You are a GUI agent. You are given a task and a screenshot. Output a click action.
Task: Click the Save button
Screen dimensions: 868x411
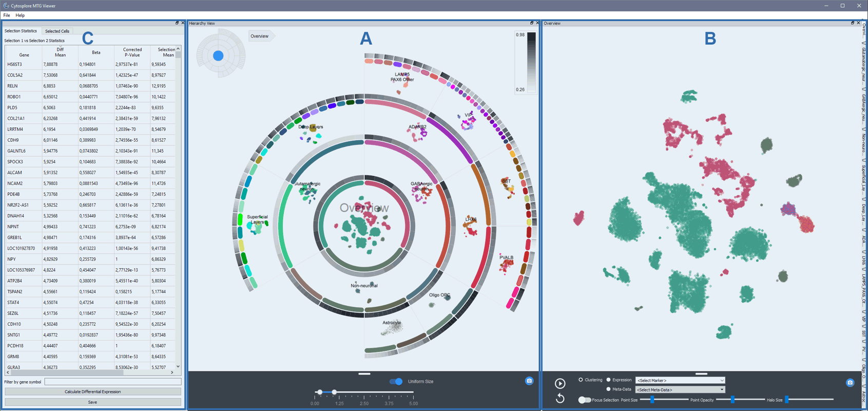click(x=92, y=402)
